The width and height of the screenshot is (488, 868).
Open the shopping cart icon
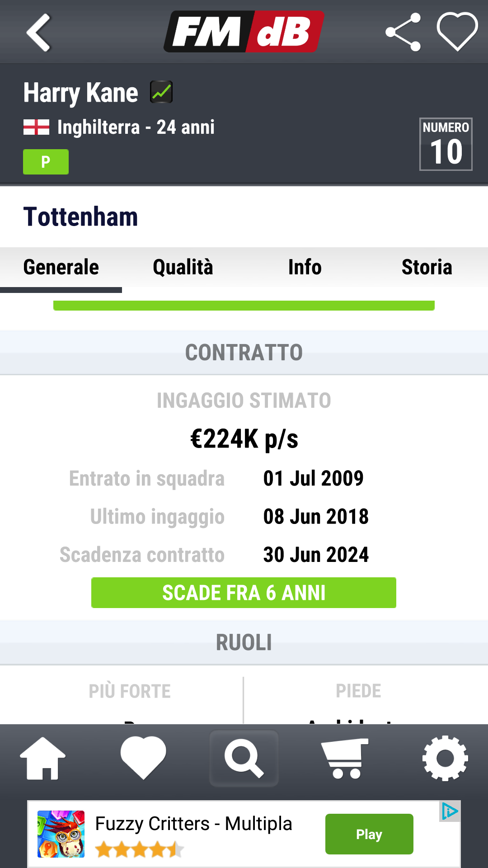(x=345, y=758)
